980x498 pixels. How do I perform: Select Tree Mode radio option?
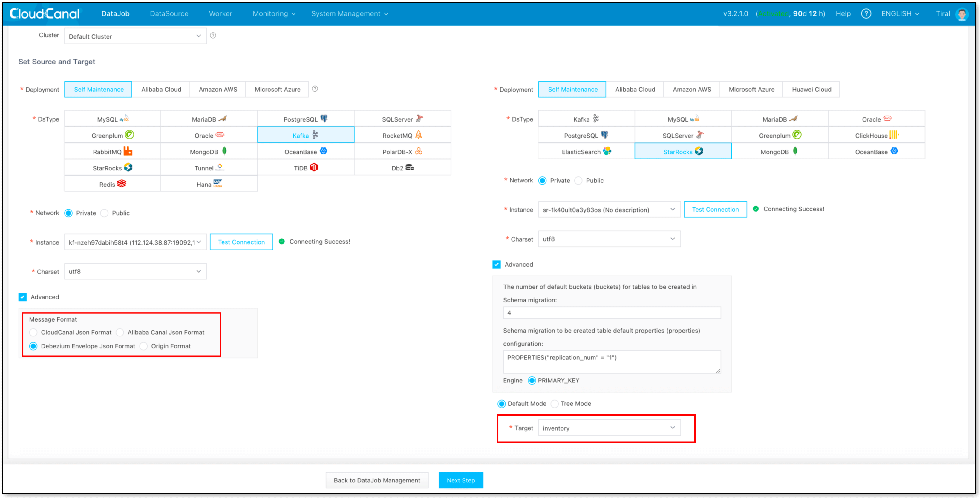pyautogui.click(x=555, y=404)
